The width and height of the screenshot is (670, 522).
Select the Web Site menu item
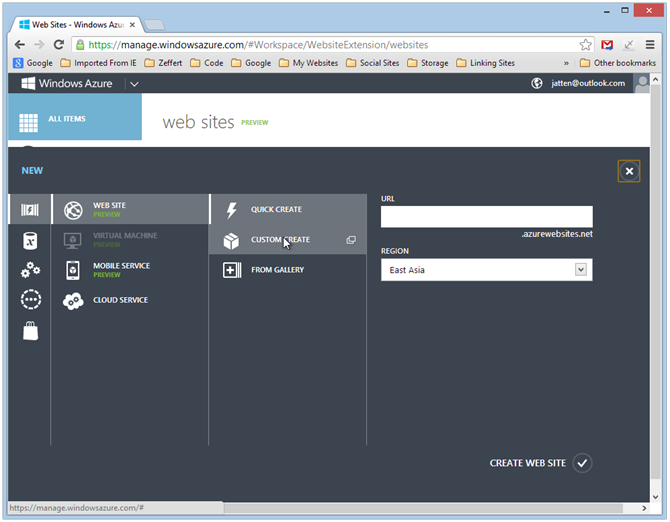[130, 209]
